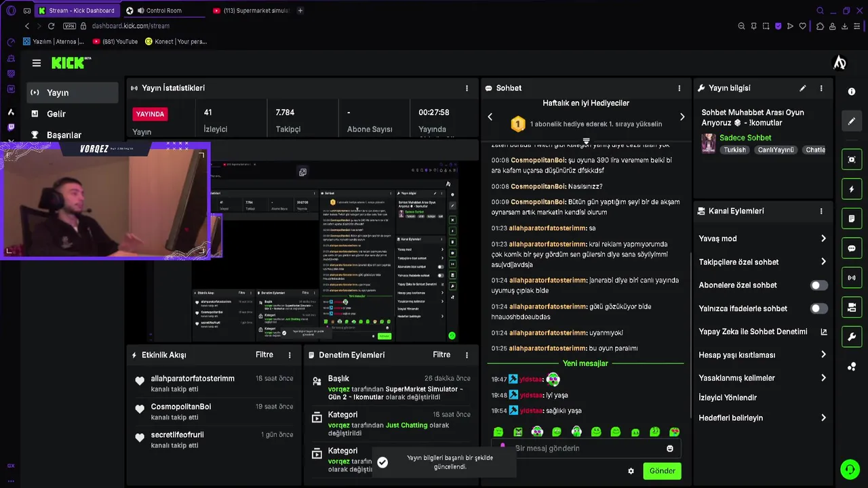Reload the page in browser

point(51,26)
